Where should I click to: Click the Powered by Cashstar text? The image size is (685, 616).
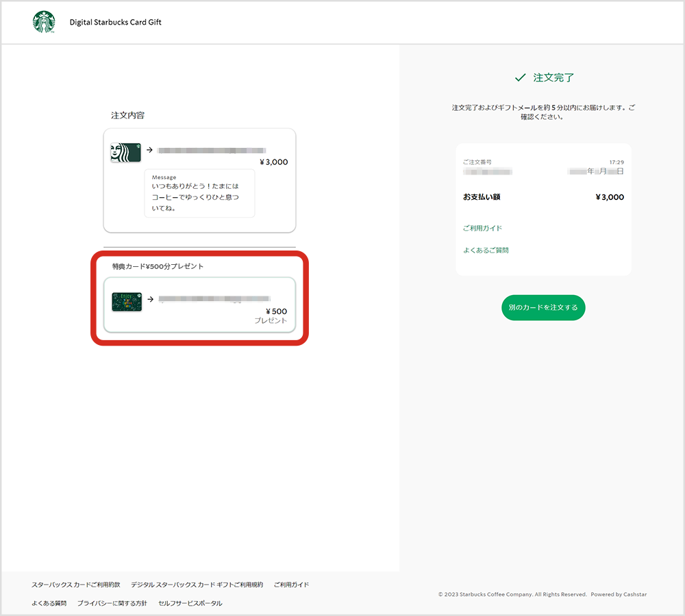[x=618, y=595]
